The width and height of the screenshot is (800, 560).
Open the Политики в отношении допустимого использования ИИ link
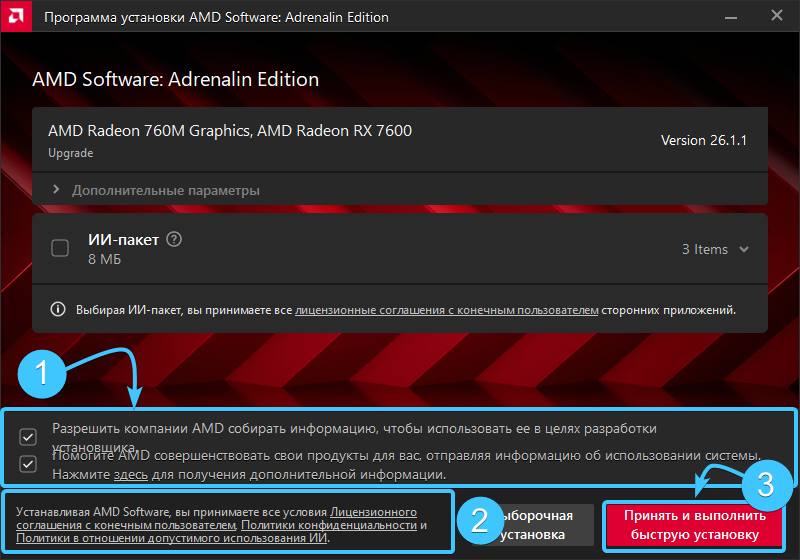pyautogui.click(x=171, y=538)
